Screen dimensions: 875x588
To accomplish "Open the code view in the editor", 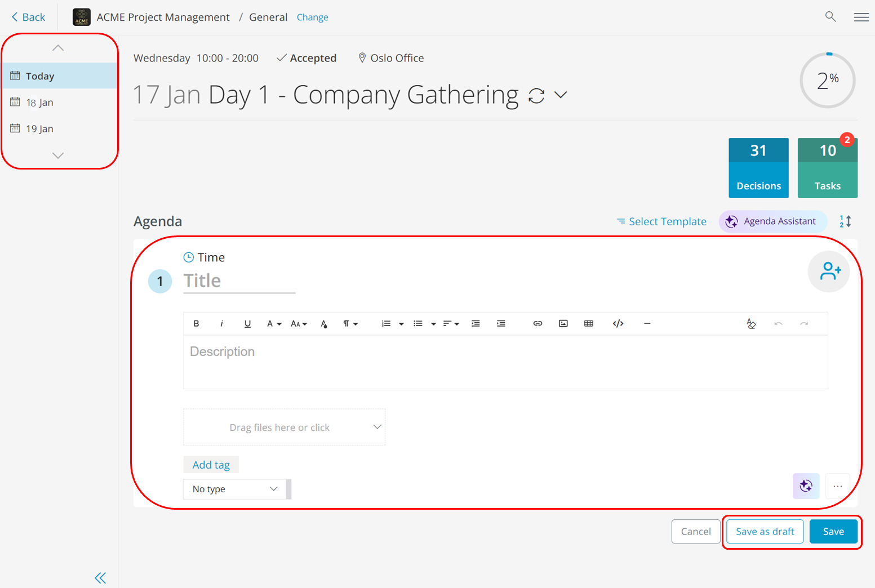I will point(618,323).
